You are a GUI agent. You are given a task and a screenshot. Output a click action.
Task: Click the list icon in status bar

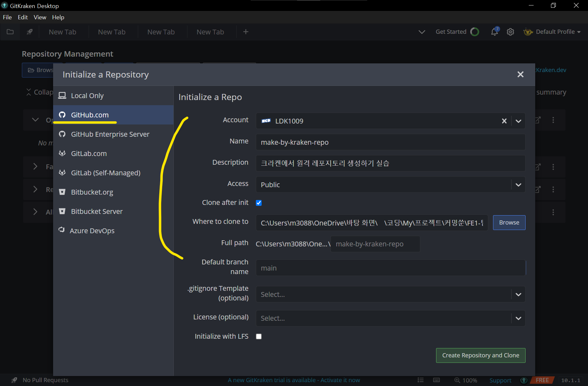click(421, 380)
